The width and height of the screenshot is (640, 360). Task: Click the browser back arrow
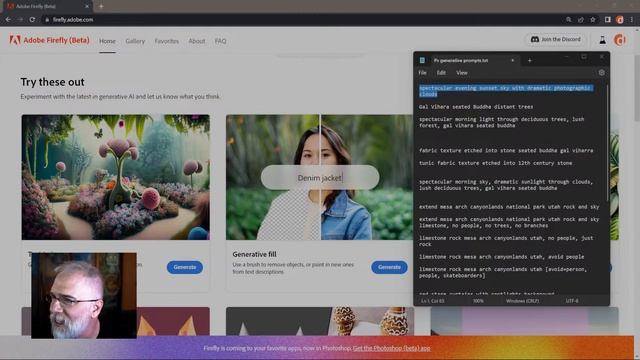8,20
